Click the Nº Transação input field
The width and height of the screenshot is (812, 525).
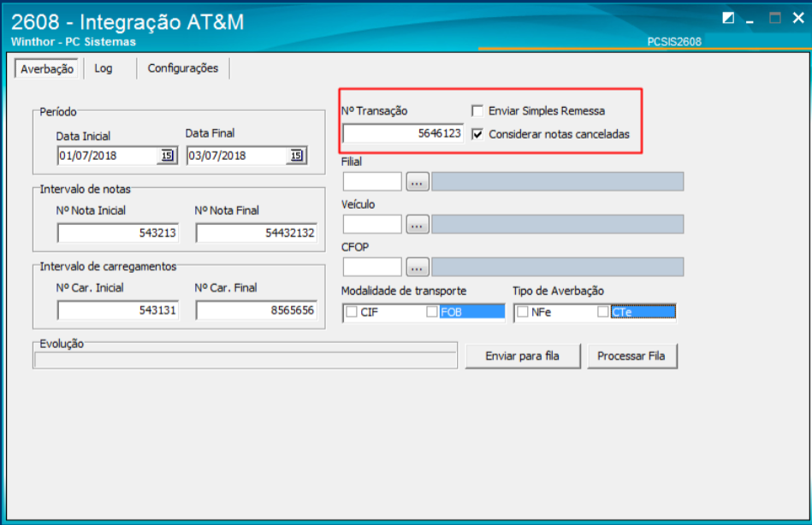403,133
